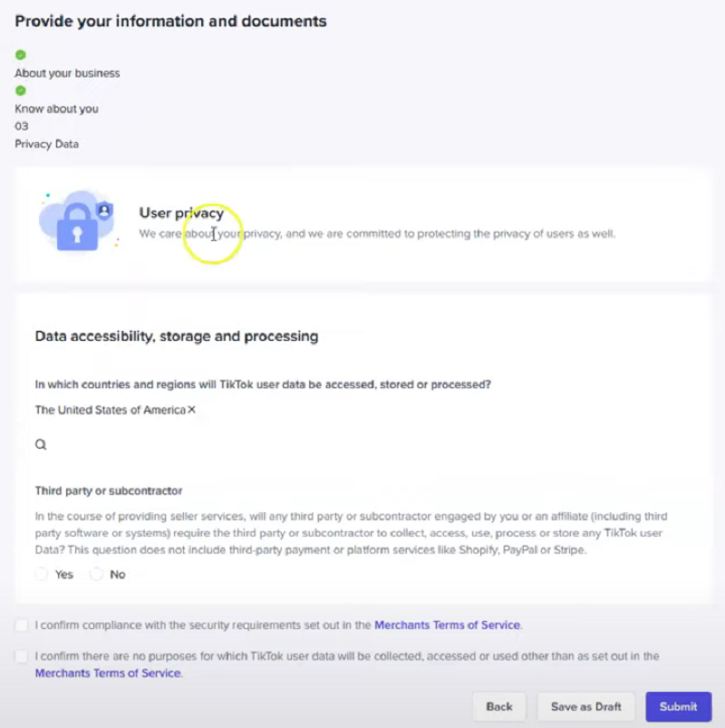Select the Privacy Data step label

[47, 144]
